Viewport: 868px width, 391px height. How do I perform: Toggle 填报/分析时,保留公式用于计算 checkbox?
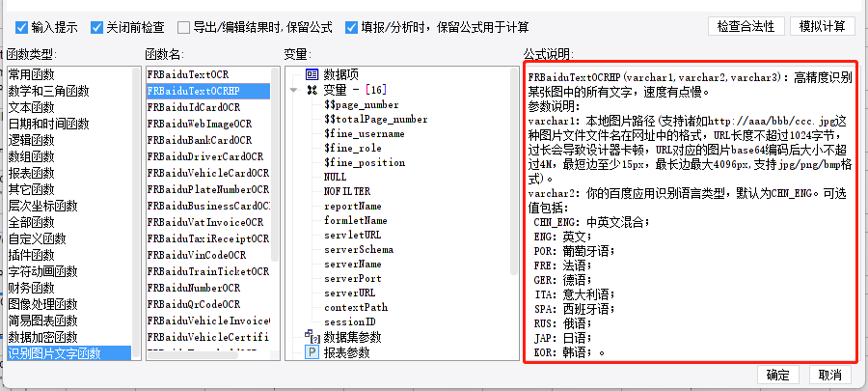[351, 27]
